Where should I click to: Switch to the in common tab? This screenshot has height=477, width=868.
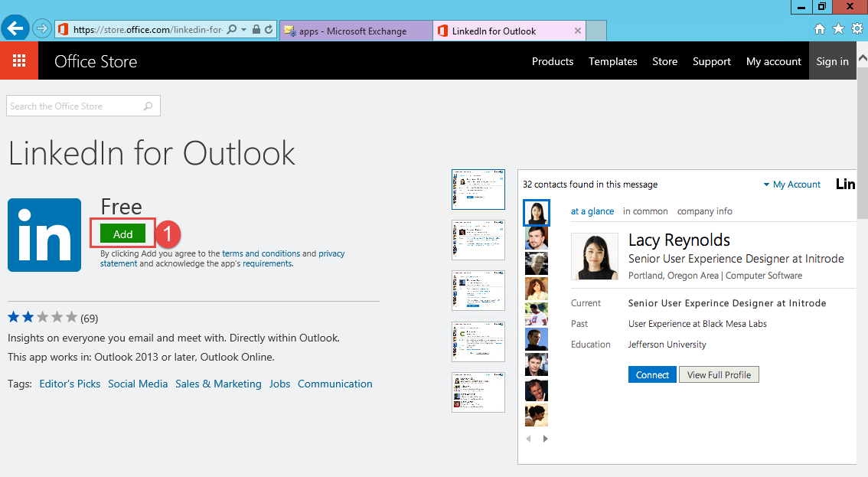(x=645, y=211)
